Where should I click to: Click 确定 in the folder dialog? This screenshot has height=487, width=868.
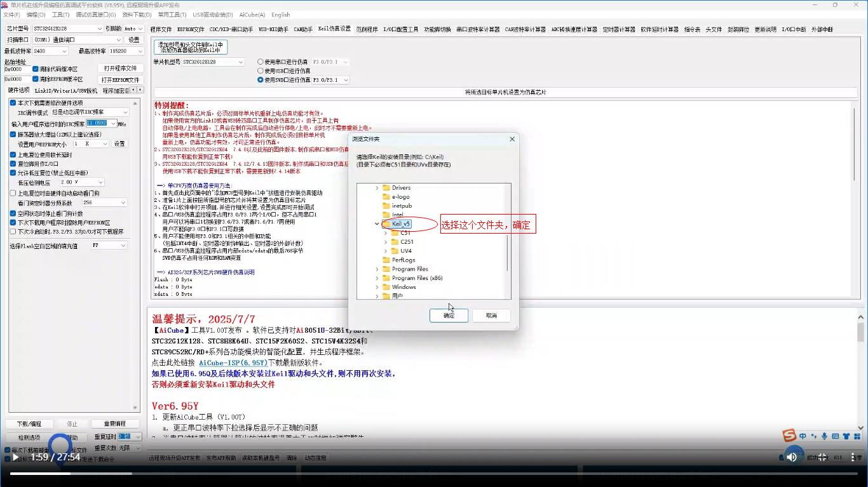[449, 316]
